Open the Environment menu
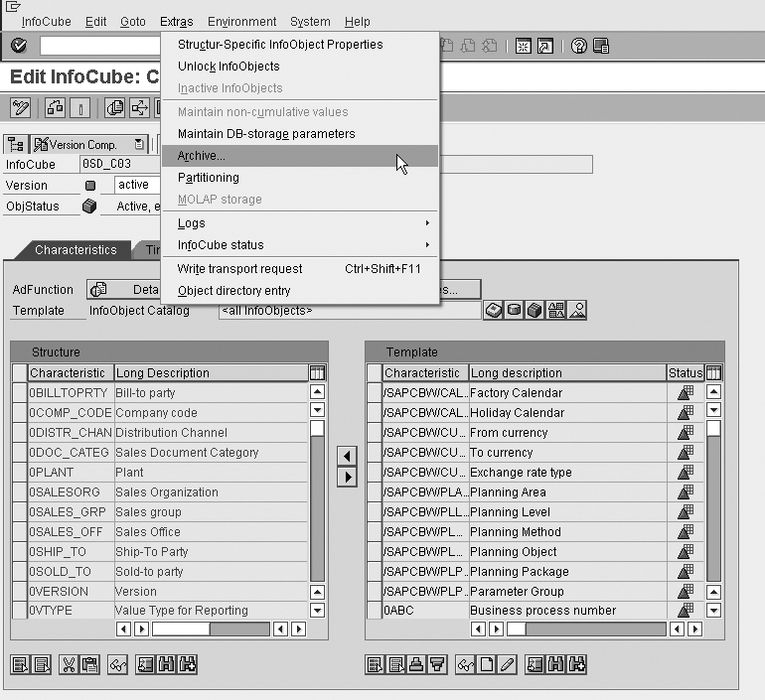 click(x=242, y=22)
